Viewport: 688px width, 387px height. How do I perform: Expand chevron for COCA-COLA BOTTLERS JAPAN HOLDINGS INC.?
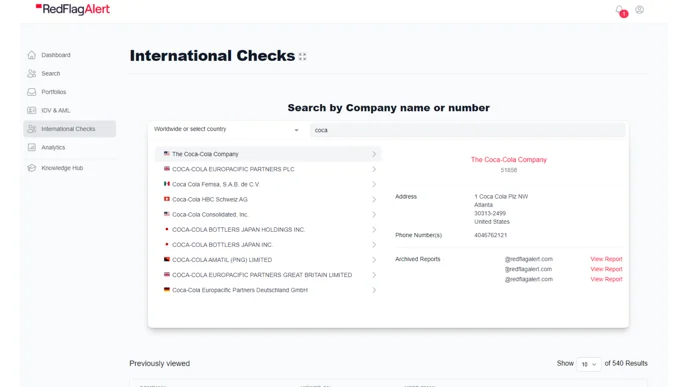374,229
